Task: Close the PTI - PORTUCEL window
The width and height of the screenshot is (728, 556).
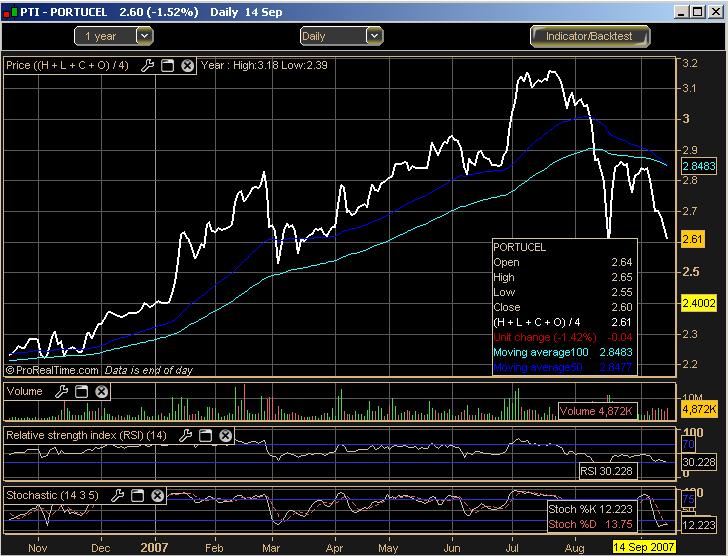Action: pyautogui.click(x=715, y=12)
